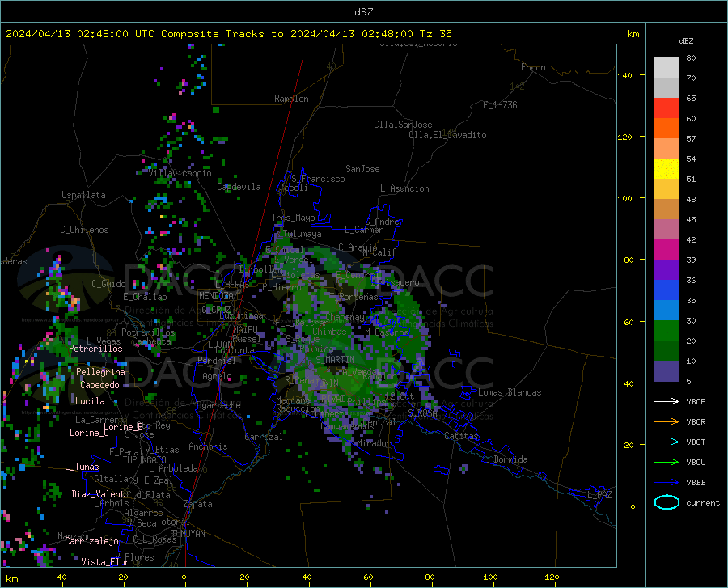Click the MENDOZA city label
Viewport: 728px width, 588px height.
(x=216, y=296)
